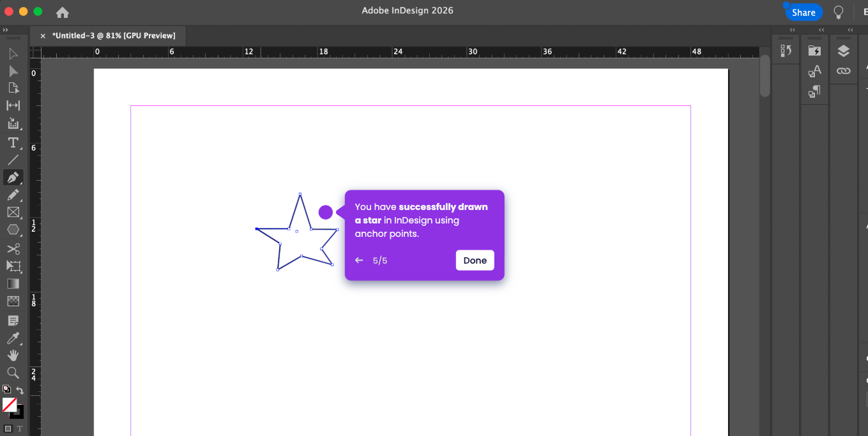Select the Selection tool arrow
The width and height of the screenshot is (868, 436).
pos(13,54)
